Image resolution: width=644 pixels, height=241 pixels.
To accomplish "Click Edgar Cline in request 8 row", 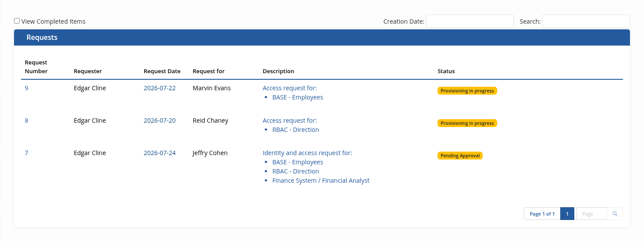I will coord(90,120).
